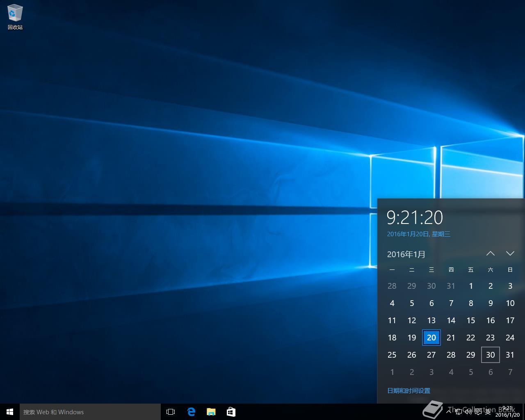Select January 24 in the calendar
The height and width of the screenshot is (420, 525).
(510, 338)
